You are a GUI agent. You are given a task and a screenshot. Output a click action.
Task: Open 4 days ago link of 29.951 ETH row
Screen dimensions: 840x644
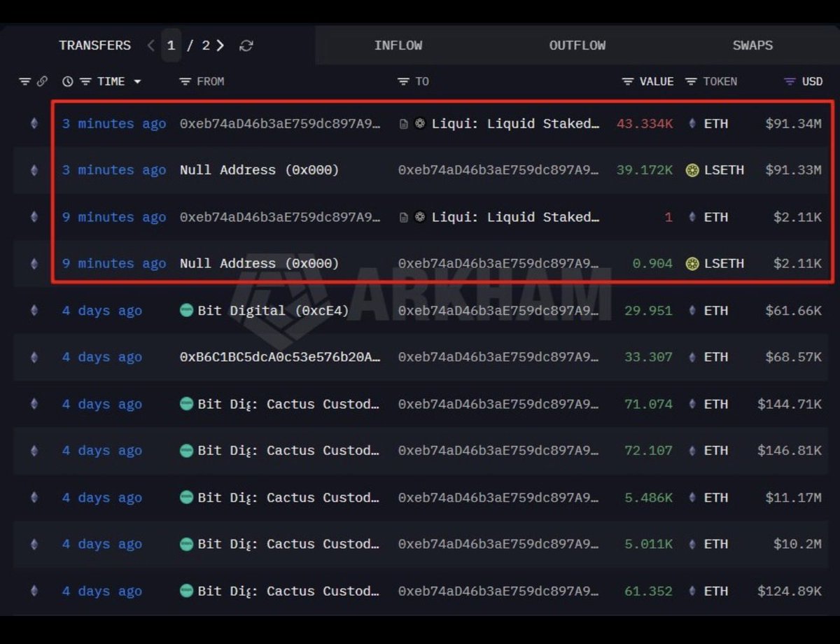(x=101, y=311)
